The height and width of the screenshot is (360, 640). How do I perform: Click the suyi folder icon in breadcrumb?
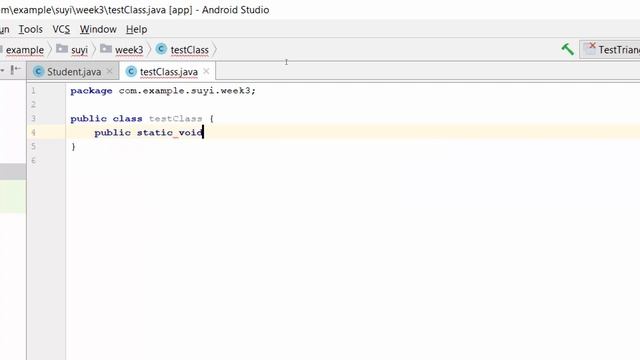pos(62,49)
